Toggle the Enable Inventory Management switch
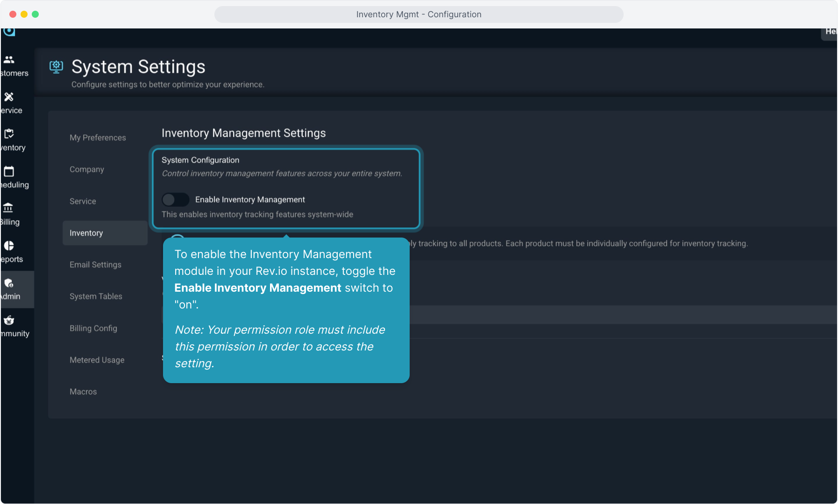Viewport: 838px width, 504px height. [175, 200]
